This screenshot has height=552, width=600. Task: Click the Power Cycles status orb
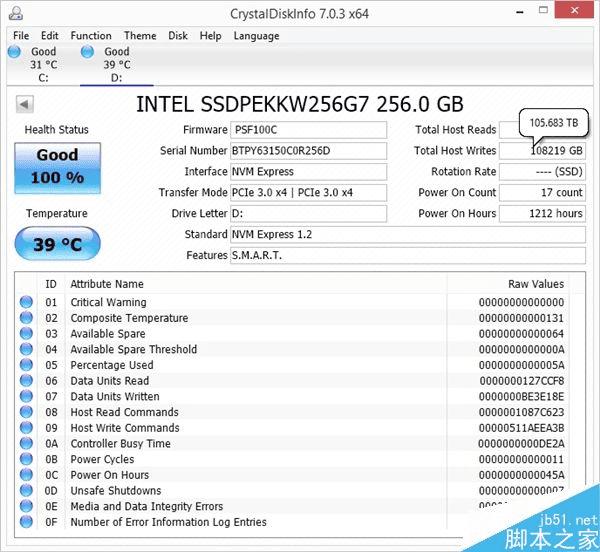coord(26,460)
